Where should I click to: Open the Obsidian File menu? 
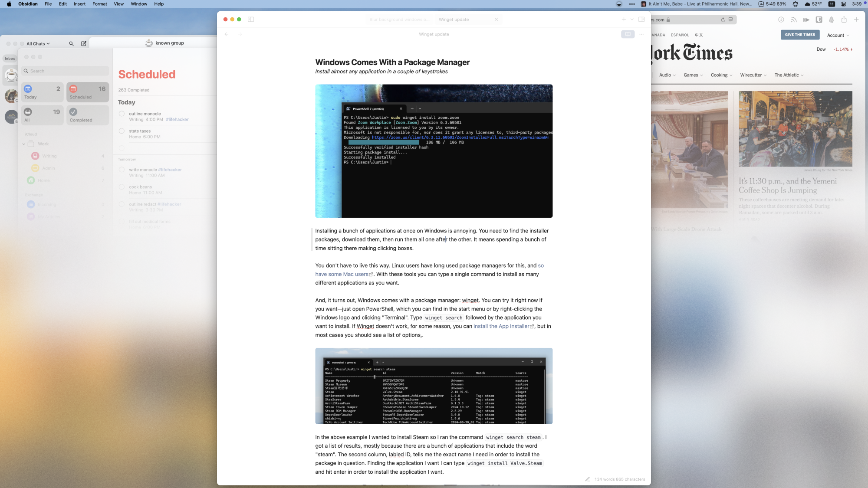48,4
